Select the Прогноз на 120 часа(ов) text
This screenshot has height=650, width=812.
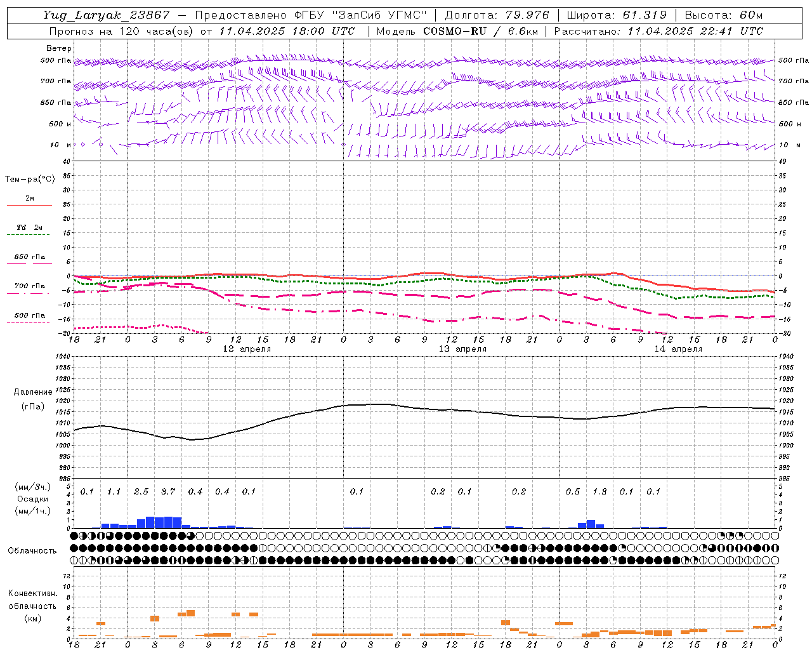[x=122, y=31]
